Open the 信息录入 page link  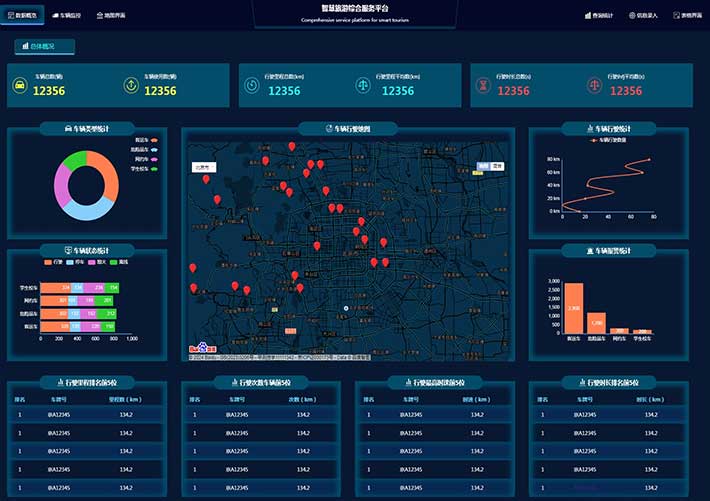[x=642, y=16]
